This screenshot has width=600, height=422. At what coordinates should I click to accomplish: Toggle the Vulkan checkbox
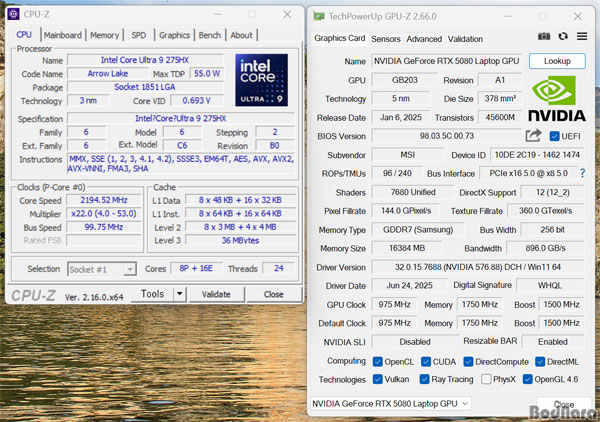point(377,379)
